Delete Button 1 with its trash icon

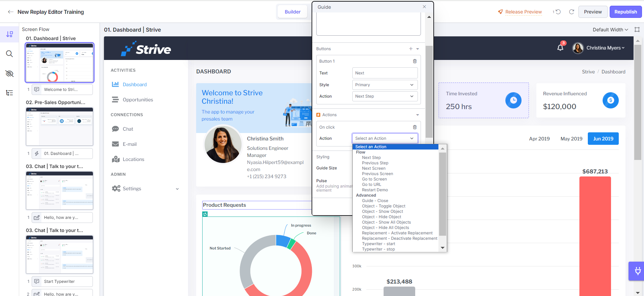pyautogui.click(x=415, y=61)
